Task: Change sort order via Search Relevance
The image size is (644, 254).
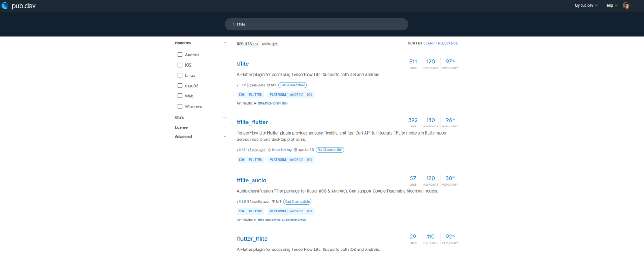Action: pos(440,43)
